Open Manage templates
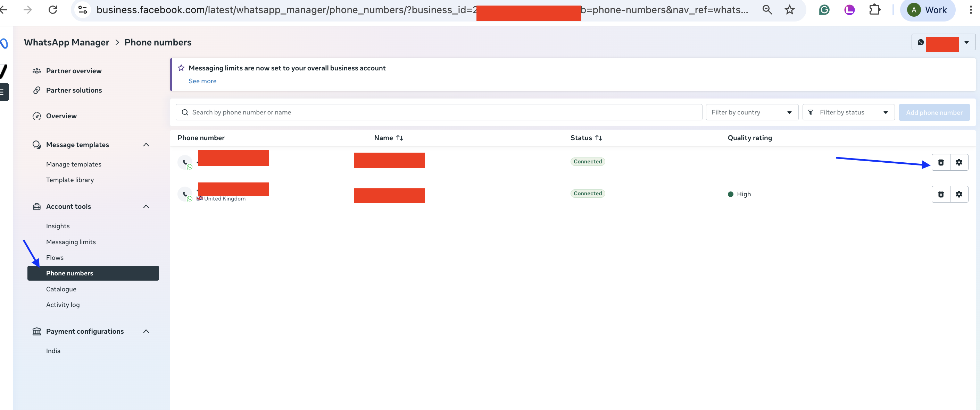This screenshot has width=980, height=410. coord(73,164)
